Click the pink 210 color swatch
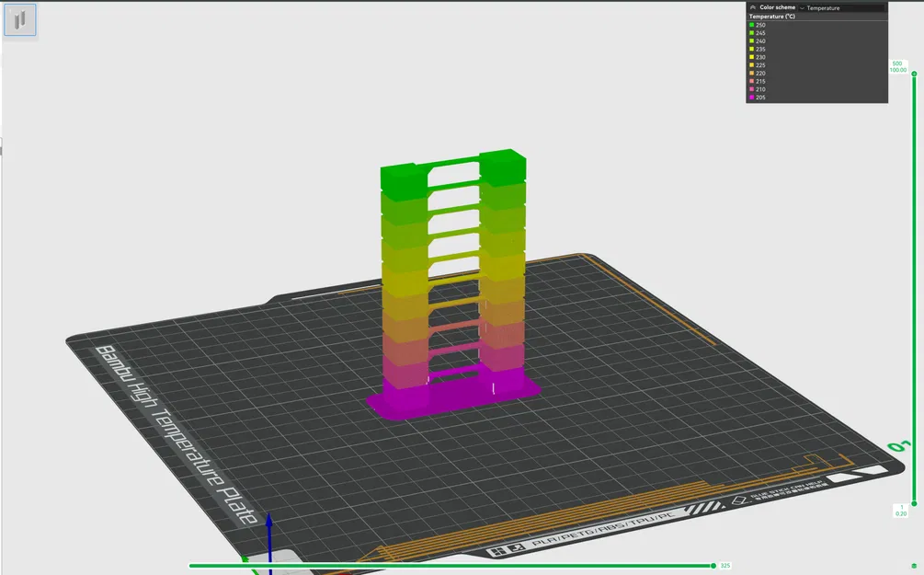The height and width of the screenshot is (575, 924). (x=752, y=88)
